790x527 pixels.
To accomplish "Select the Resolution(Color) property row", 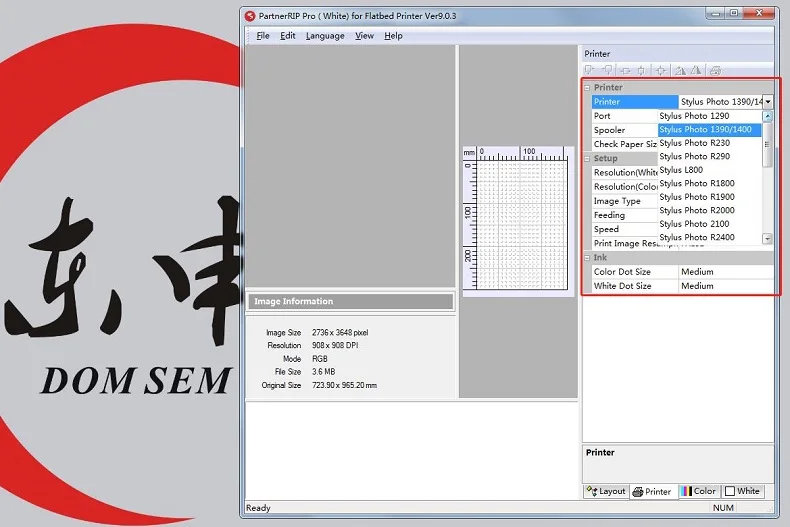I will tap(625, 187).
